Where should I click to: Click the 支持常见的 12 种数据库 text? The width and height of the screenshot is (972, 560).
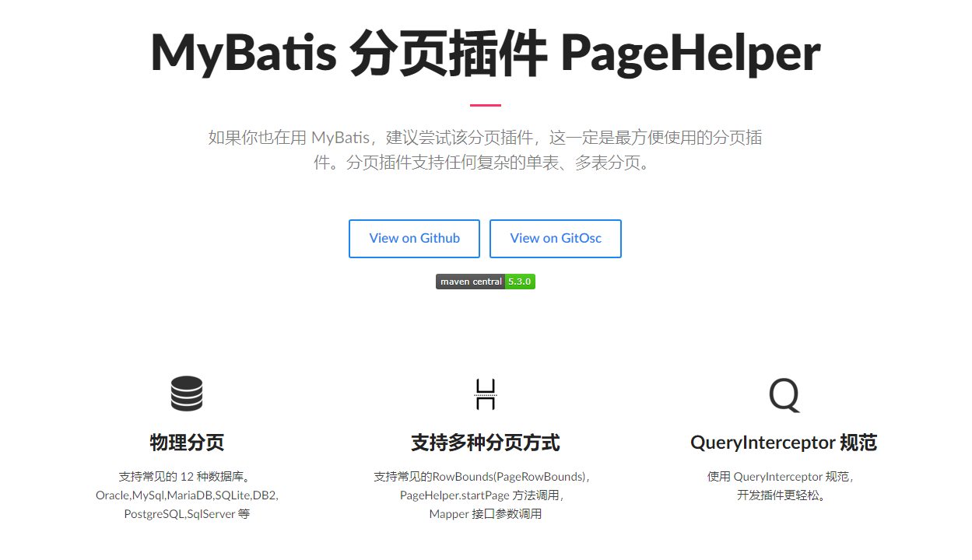pyautogui.click(x=187, y=477)
